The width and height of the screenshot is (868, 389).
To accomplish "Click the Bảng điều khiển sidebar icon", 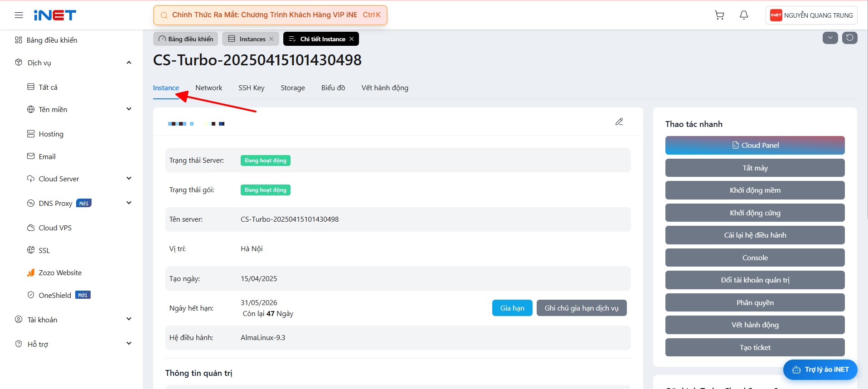I will point(19,40).
